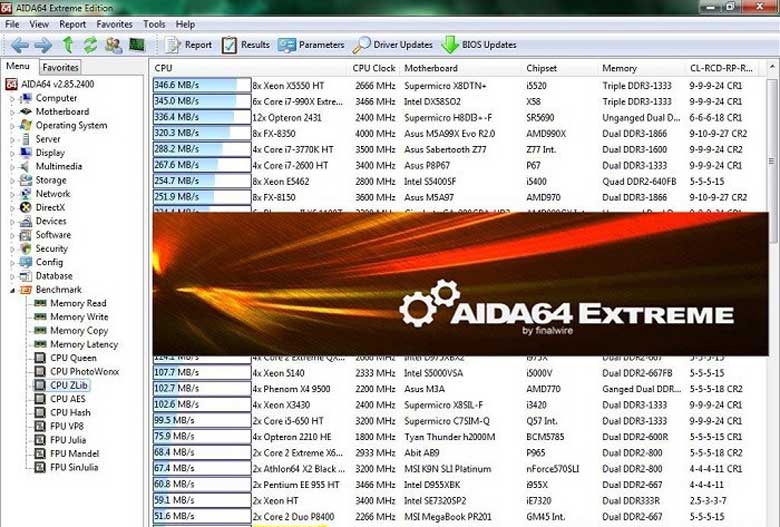The width and height of the screenshot is (780, 527).
Task: Select the Security shield icon in the tree
Action: point(25,248)
